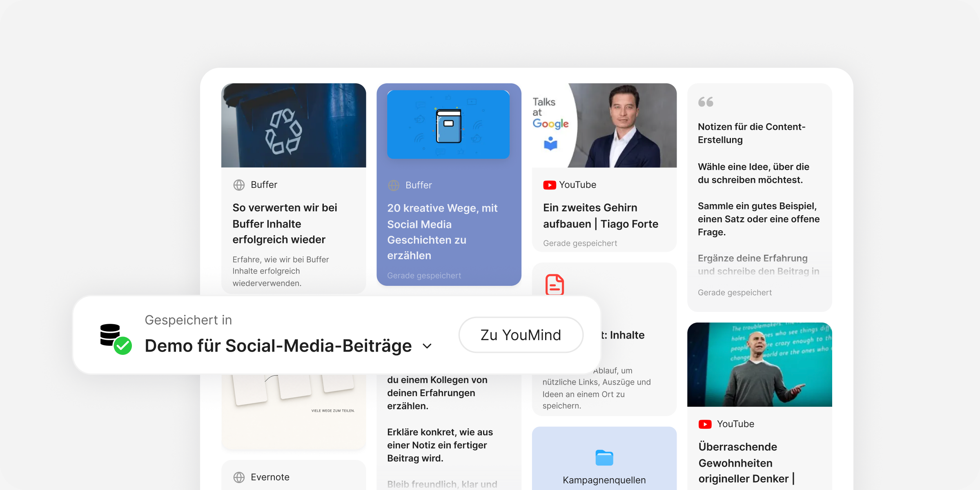This screenshot has height=490, width=980.
Task: Select 'Wähle eine Idee, über die' note text
Action: 753,173
